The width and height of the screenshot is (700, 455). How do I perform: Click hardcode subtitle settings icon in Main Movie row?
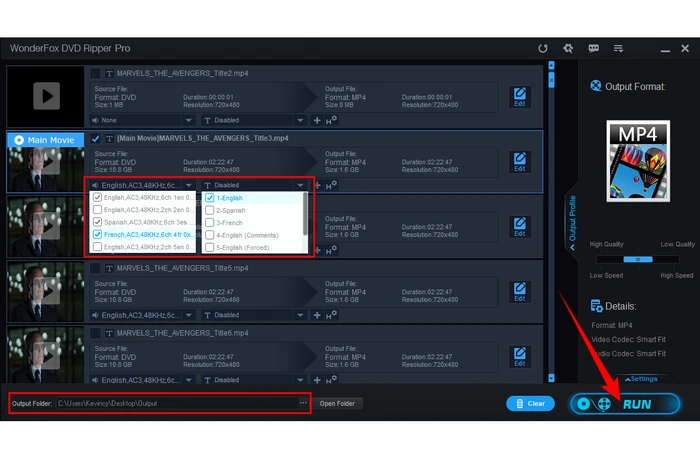(331, 185)
